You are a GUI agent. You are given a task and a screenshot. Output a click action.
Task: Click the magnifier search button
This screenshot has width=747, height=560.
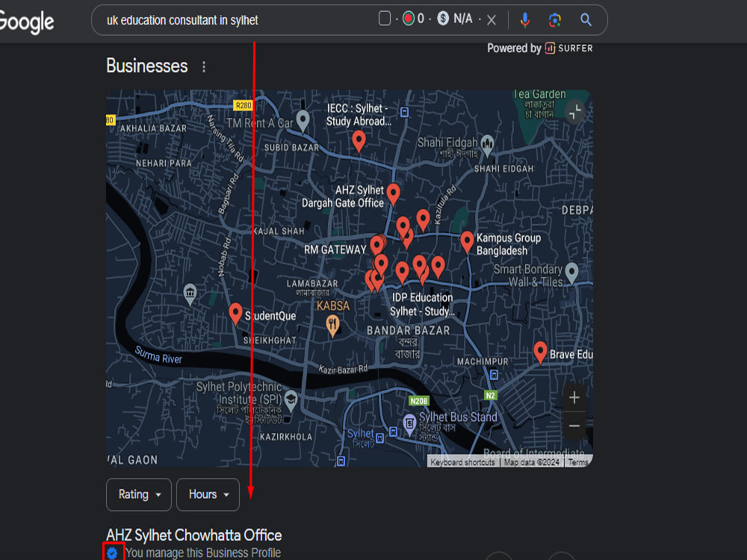pos(586,20)
